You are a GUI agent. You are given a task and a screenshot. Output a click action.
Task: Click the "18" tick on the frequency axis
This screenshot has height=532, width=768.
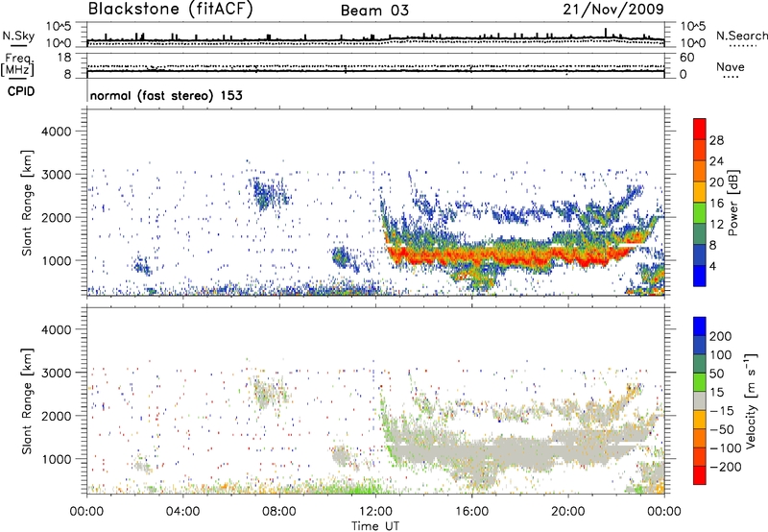coord(64,58)
